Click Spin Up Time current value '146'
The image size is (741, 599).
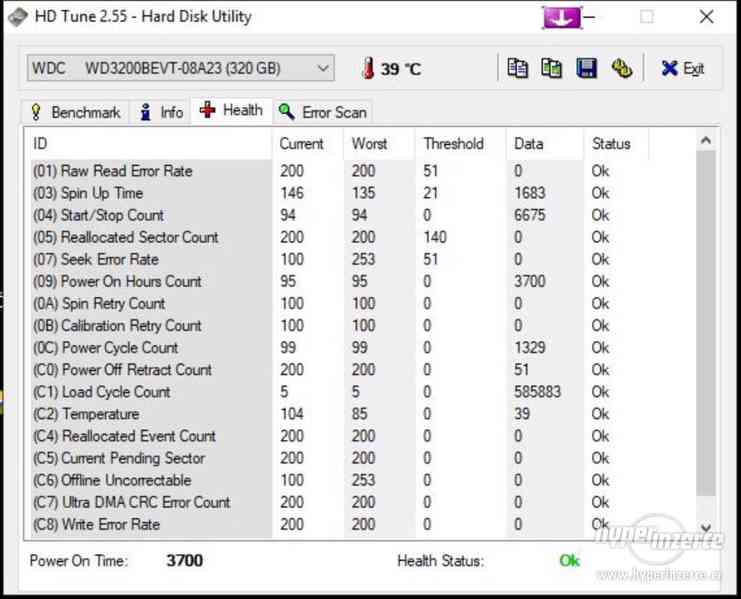coord(292,193)
